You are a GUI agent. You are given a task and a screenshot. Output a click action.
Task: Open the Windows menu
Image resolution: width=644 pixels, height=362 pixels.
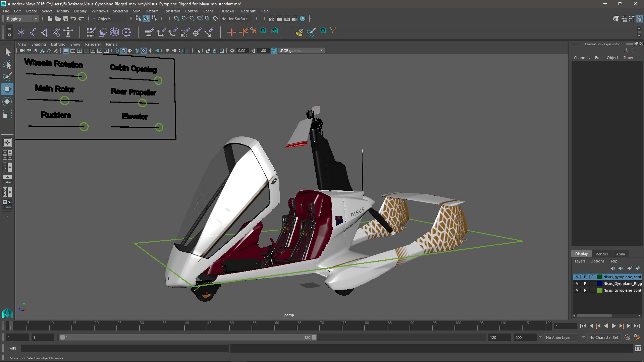click(x=100, y=11)
